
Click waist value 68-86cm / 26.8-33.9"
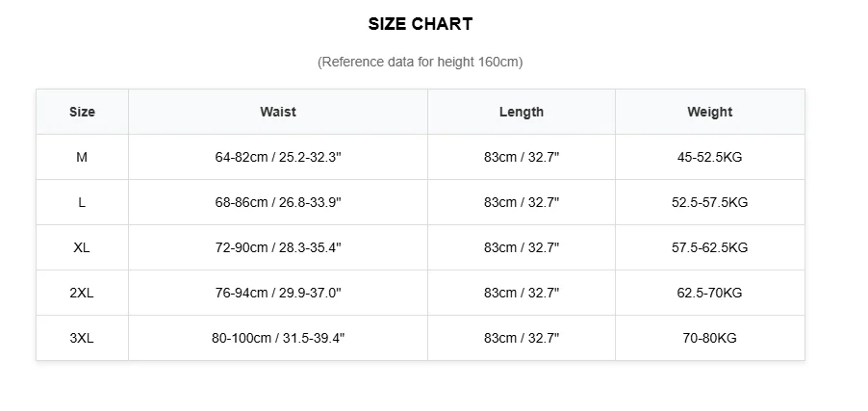click(277, 202)
